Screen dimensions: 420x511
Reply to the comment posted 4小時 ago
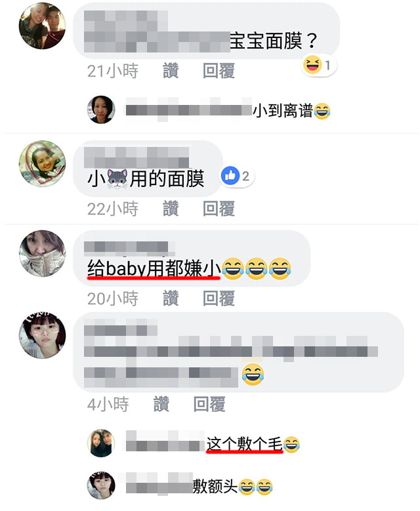(209, 404)
